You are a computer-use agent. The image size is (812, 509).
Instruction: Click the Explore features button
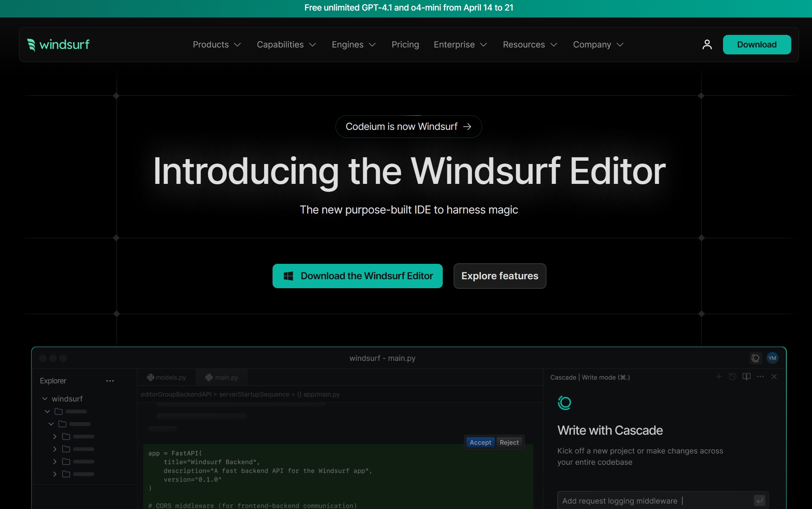click(500, 276)
